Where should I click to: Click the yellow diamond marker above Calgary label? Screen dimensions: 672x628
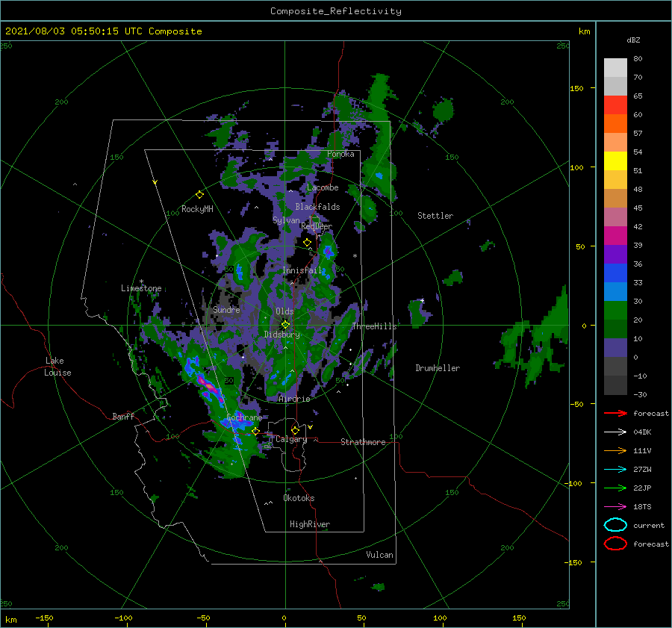pyautogui.click(x=295, y=430)
